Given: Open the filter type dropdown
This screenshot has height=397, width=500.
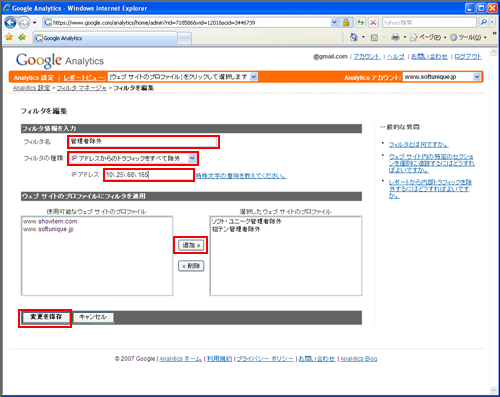Looking at the screenshot, I should pos(133,158).
